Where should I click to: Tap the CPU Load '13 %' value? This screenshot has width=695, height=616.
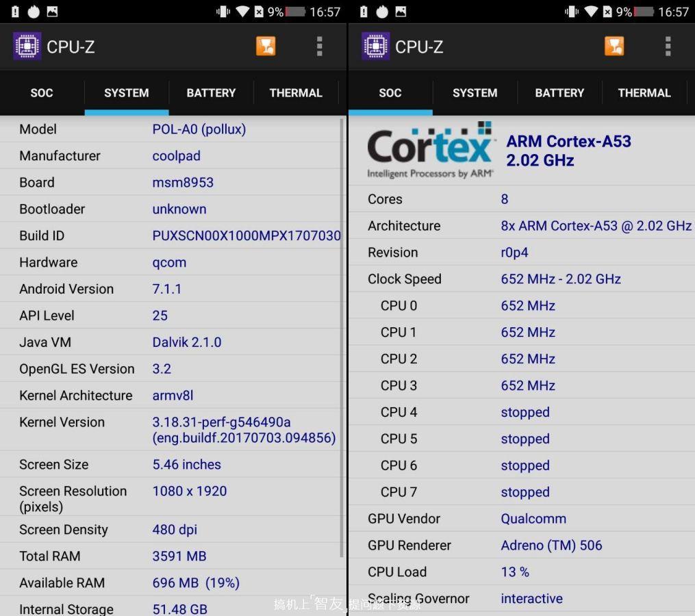coord(515,572)
